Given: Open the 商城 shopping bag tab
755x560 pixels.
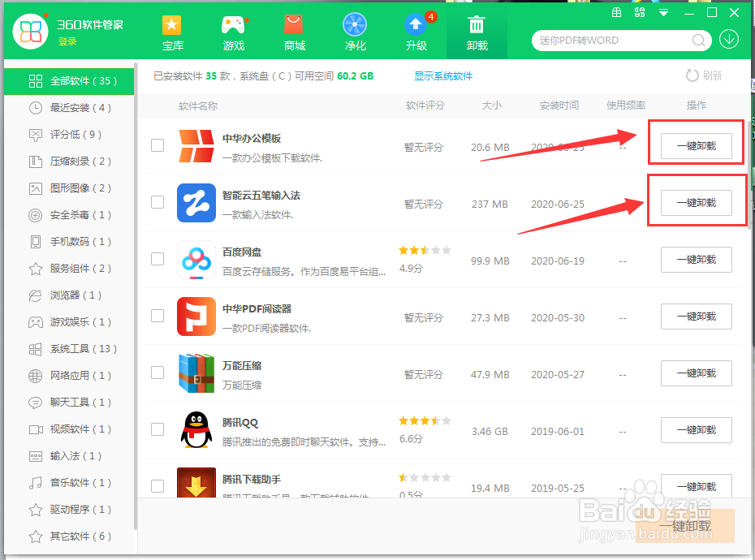Looking at the screenshot, I should (294, 33).
